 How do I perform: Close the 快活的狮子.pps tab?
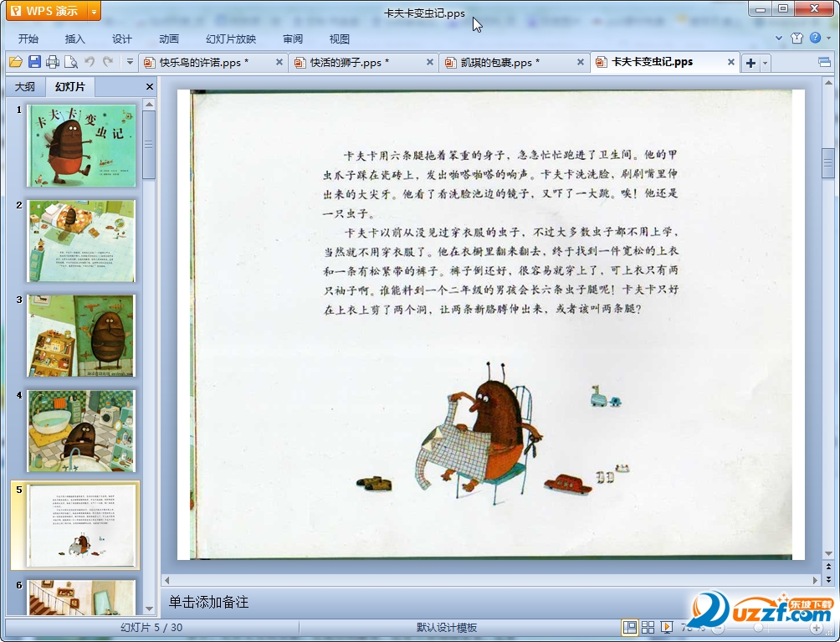click(x=430, y=62)
